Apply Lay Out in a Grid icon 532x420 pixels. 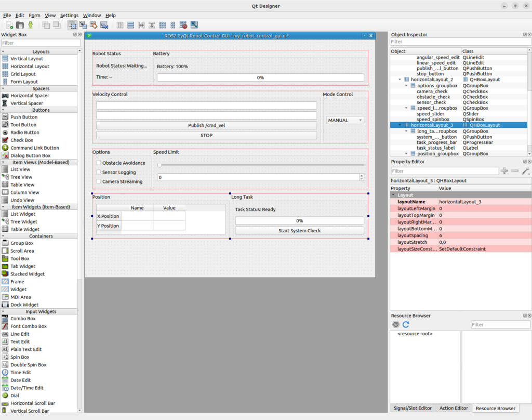click(162, 25)
